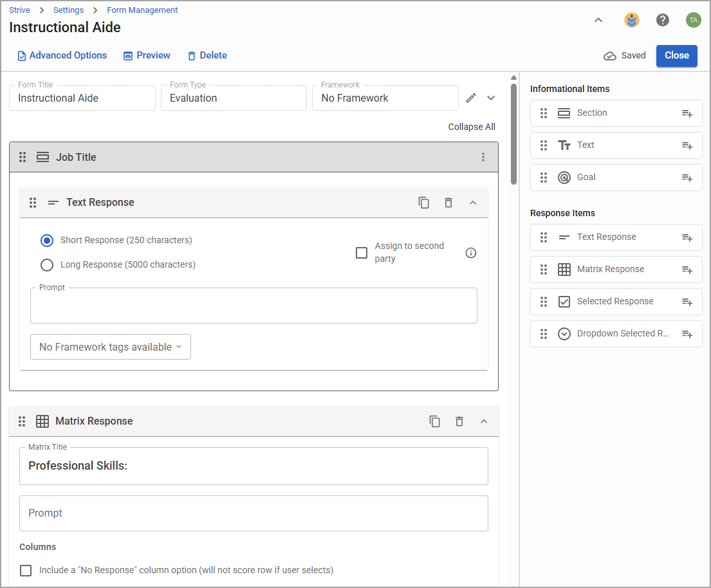Screen dimensions: 711x588
Task: Add a Section item to form
Action: coord(687,113)
